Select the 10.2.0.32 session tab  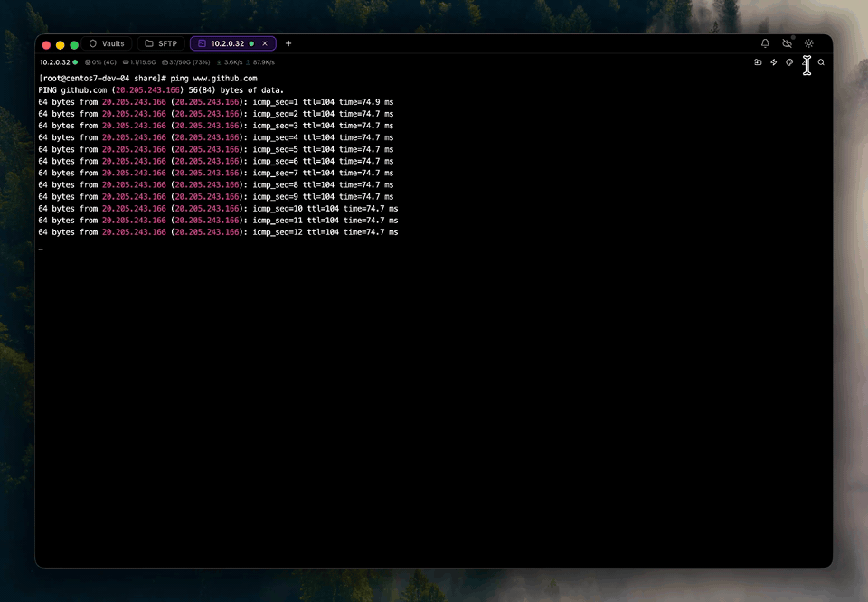(228, 43)
